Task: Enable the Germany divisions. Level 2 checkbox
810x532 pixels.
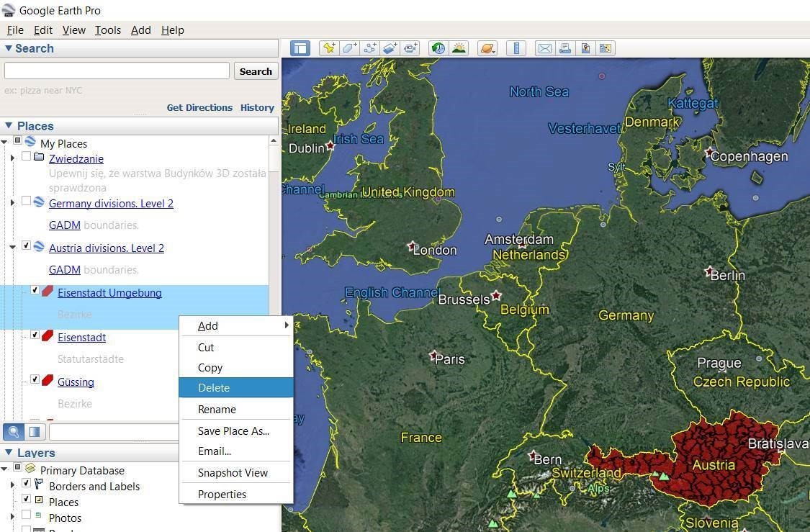Action: [x=27, y=202]
